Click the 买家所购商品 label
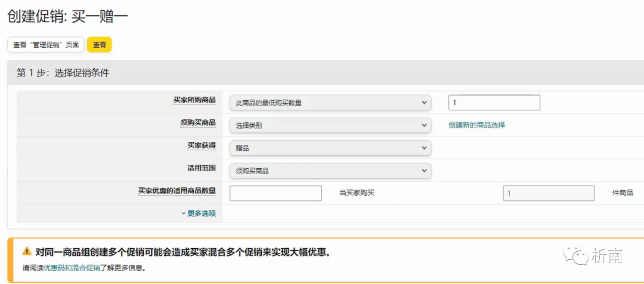 194,100
